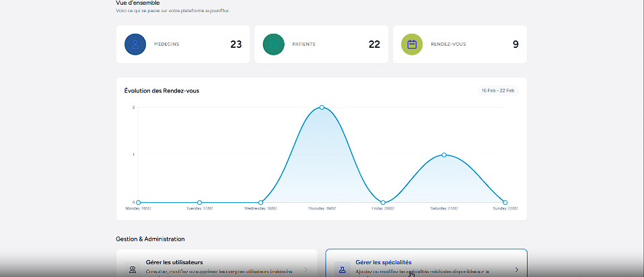The height and width of the screenshot is (277, 644).
Task: Open the Gérer les spécialités link
Action: pyautogui.click(x=383, y=262)
